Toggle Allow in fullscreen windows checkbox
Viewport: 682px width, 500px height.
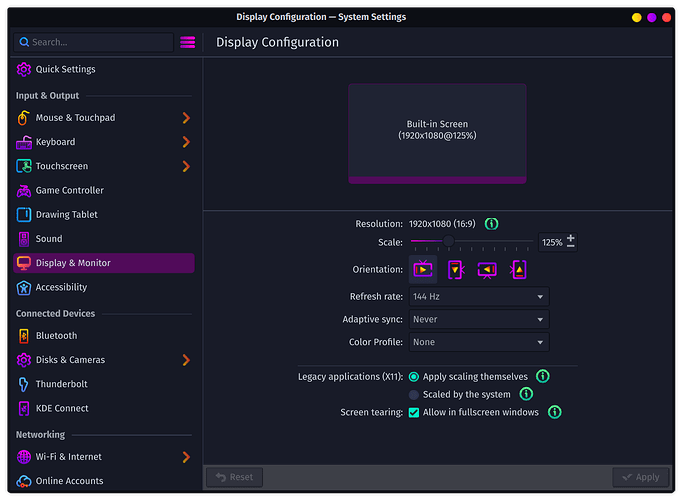pos(414,412)
